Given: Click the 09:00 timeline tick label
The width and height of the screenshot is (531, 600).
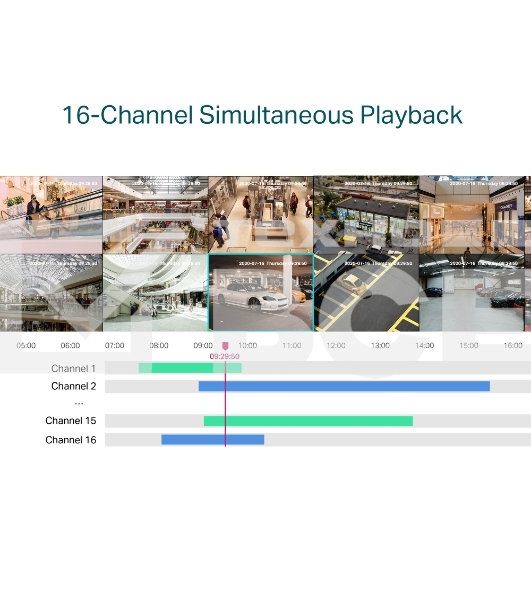Looking at the screenshot, I should (x=203, y=346).
